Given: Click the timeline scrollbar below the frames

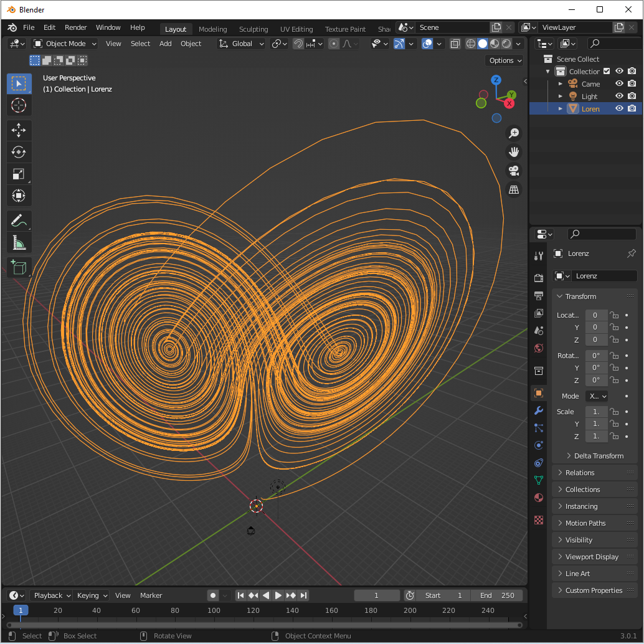Looking at the screenshot, I should point(262,625).
